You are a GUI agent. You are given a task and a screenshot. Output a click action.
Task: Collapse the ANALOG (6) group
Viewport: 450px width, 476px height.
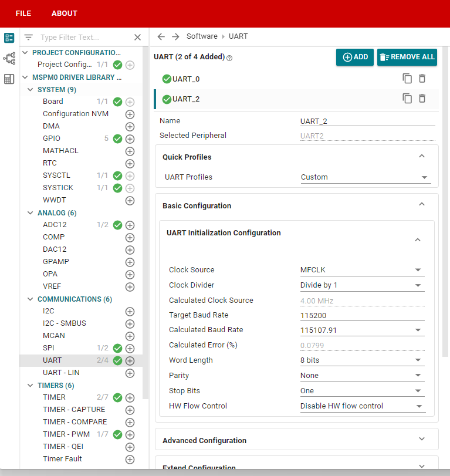31,213
